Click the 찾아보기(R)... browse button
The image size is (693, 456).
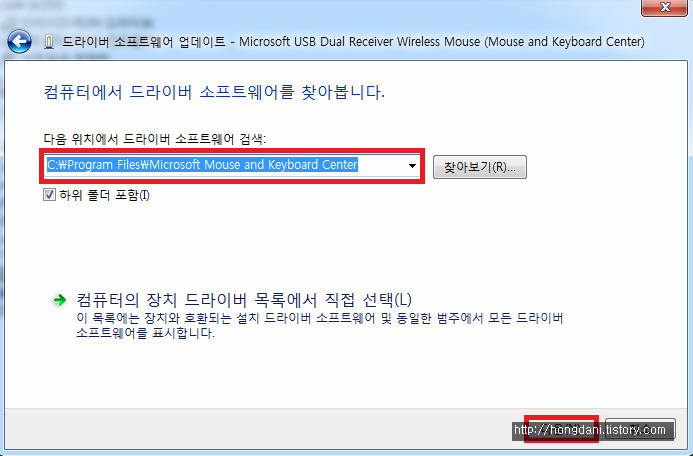pyautogui.click(x=480, y=167)
